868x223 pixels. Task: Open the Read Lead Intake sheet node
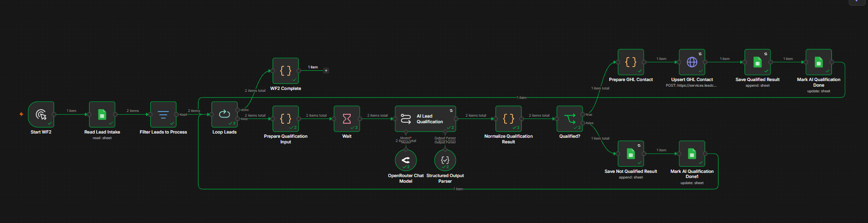(x=102, y=114)
